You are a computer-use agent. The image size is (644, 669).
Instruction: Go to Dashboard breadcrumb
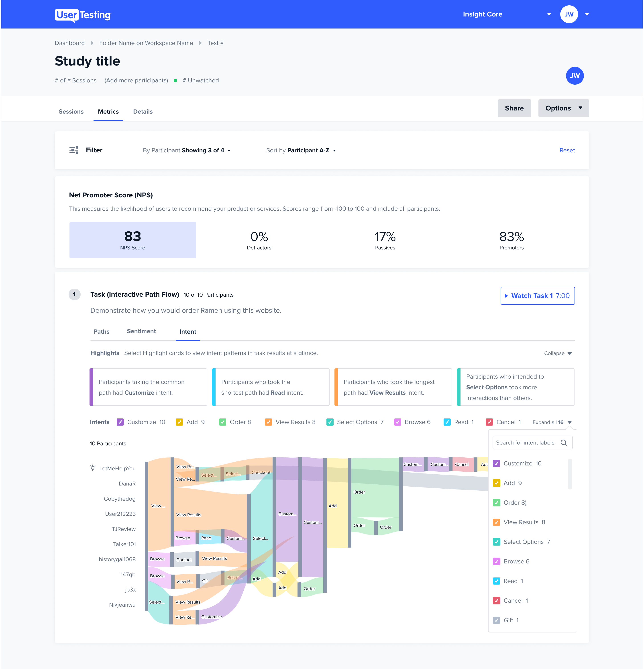[70, 43]
